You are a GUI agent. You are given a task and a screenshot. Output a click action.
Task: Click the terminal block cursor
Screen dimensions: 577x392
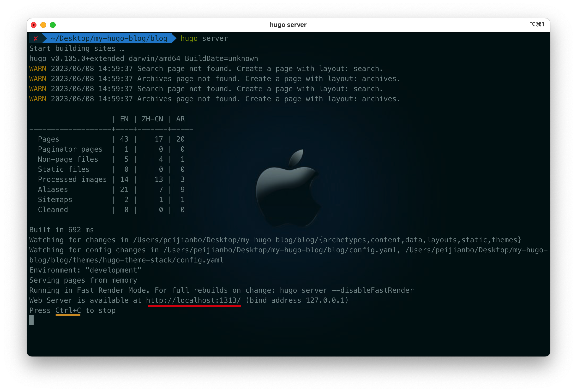pos(31,320)
